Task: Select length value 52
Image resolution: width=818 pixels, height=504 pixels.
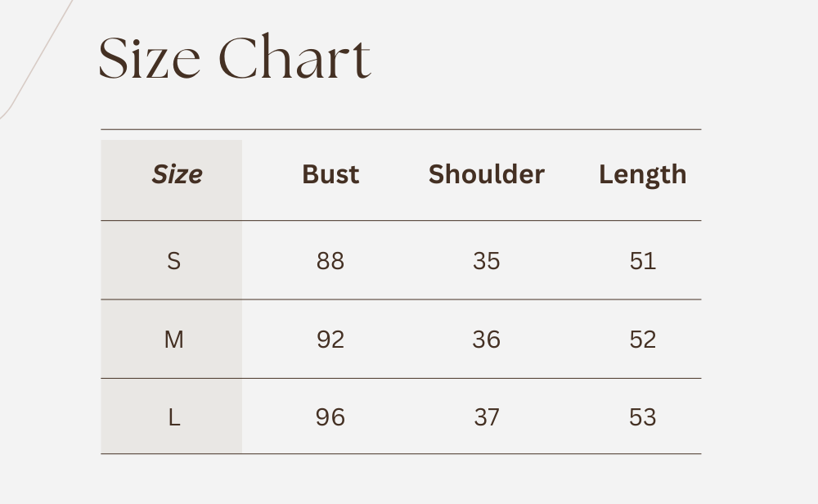Action: [642, 340]
